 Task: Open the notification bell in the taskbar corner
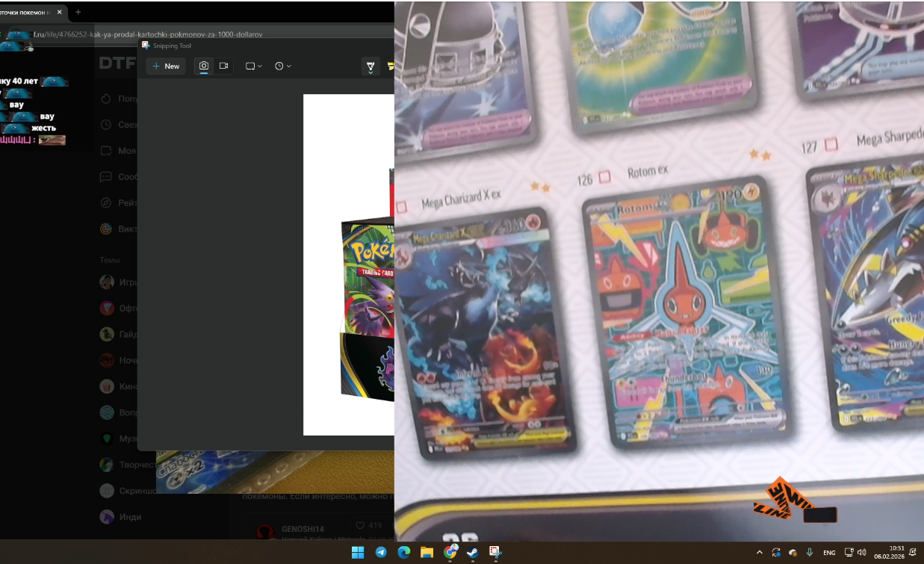pos(914,553)
